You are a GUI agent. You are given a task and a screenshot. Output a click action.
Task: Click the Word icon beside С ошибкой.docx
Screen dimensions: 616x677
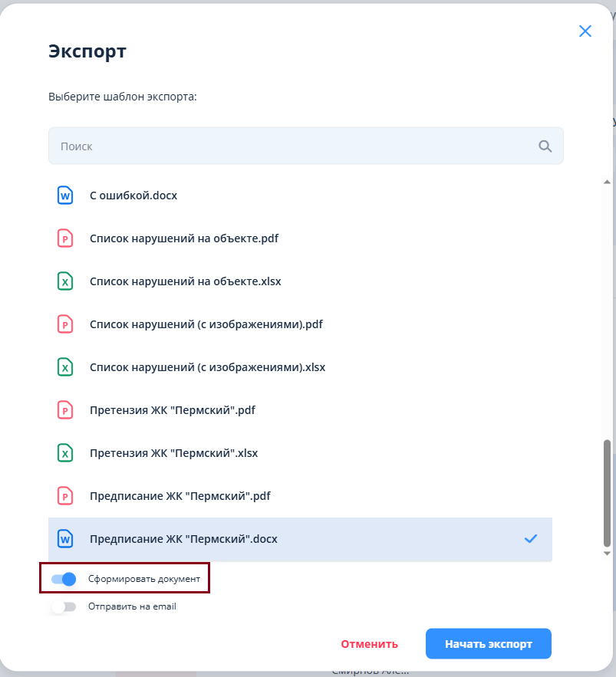pyautogui.click(x=65, y=196)
